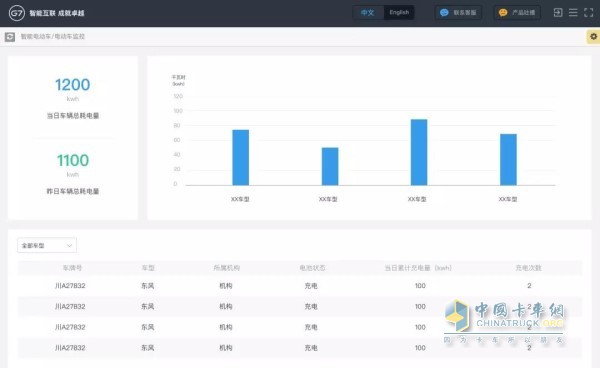Open the hamburger menu icon
Image resolution: width=600 pixels, height=368 pixels.
[573, 13]
